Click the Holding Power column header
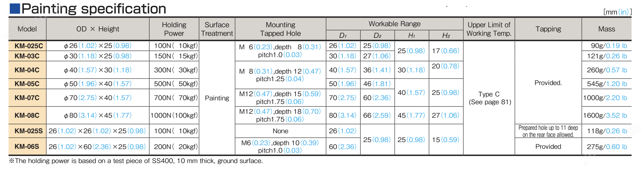 [x=174, y=29]
